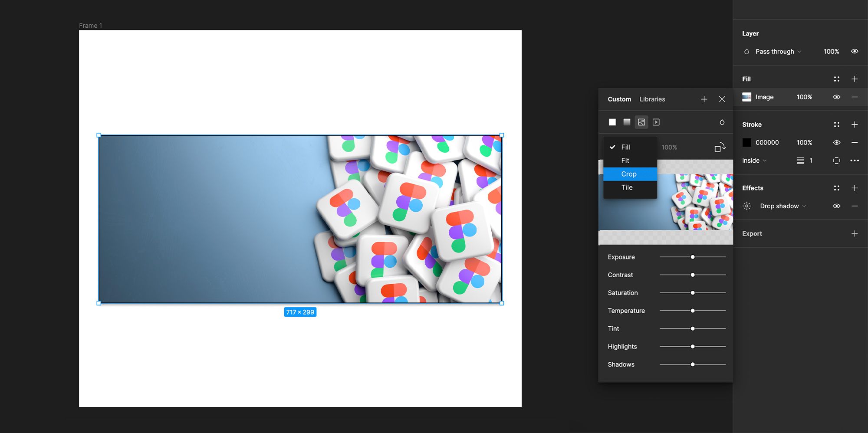868x433 pixels.
Task: Open Fill styles four-dot icon
Action: 836,79
